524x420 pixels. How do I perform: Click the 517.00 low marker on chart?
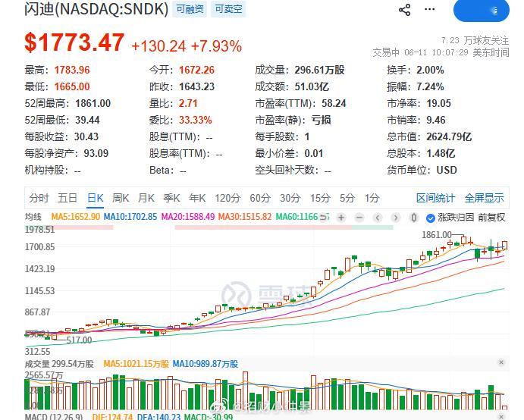pyautogui.click(x=79, y=340)
